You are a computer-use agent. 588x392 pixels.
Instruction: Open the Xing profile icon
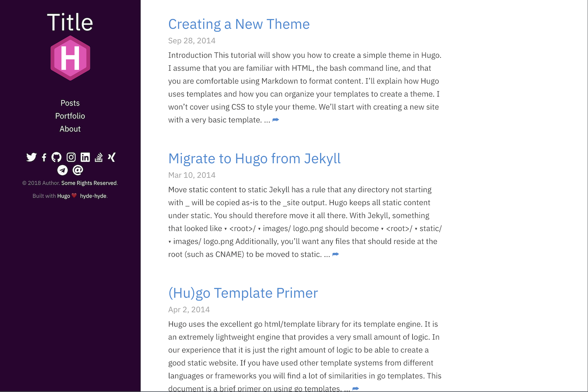point(112,157)
